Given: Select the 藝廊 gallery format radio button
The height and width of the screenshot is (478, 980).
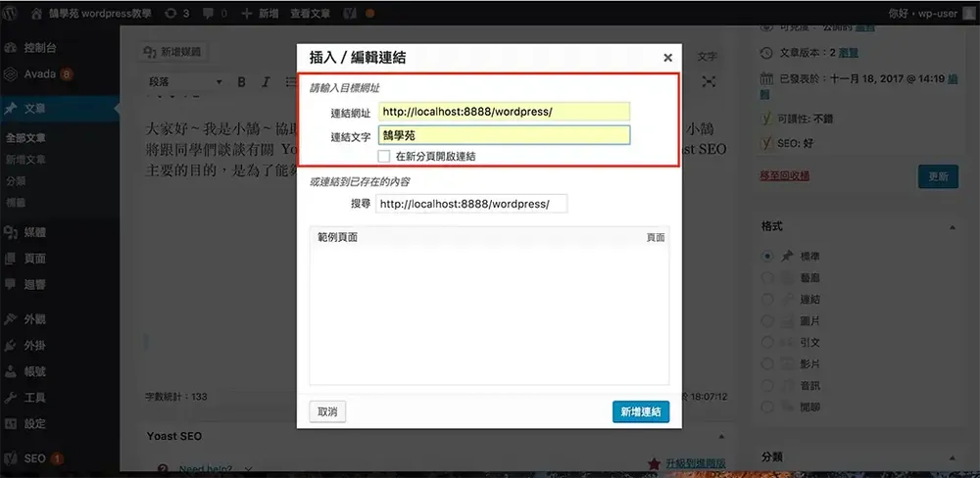Looking at the screenshot, I should (x=767, y=278).
